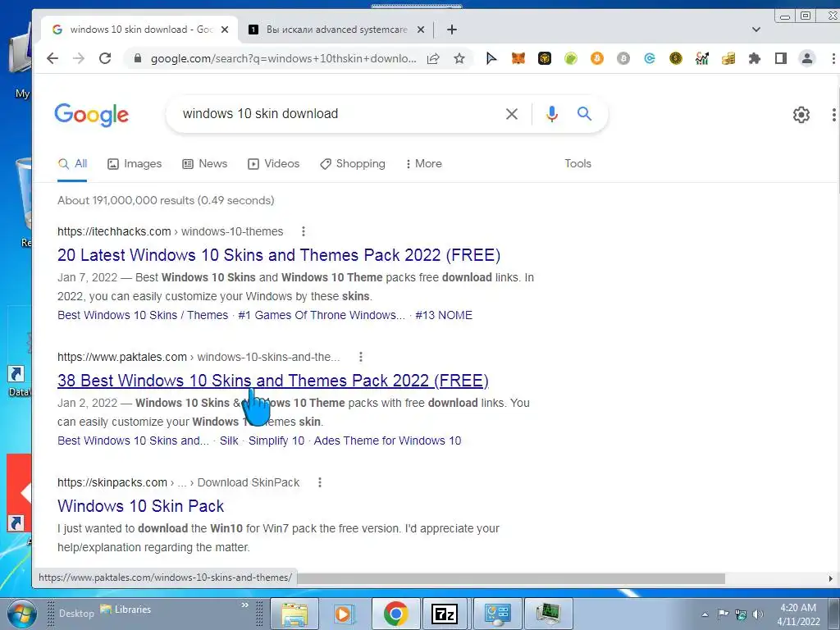
Task: Open the dark arrow-shaped extension
Action: [491, 58]
